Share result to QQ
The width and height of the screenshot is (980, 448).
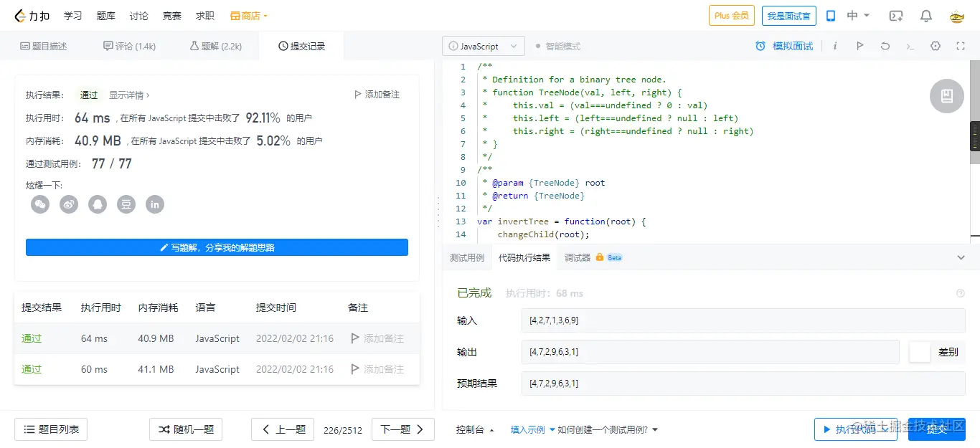[x=98, y=205]
